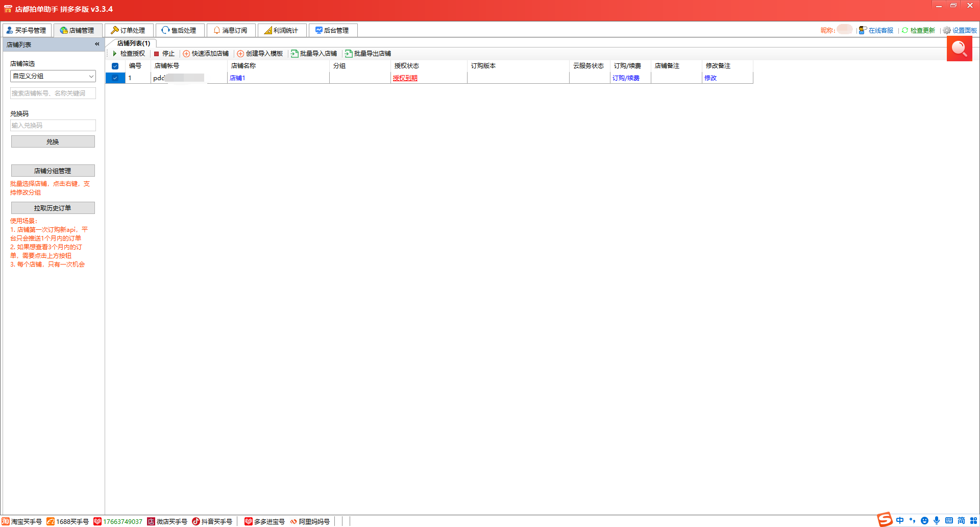This screenshot has height=527, width=980.
Task: Click 快速添加店铺 plus icon
Action: click(186, 54)
